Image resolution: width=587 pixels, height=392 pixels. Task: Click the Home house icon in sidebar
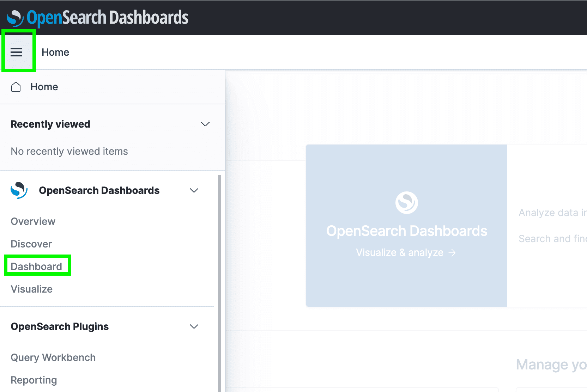click(16, 87)
